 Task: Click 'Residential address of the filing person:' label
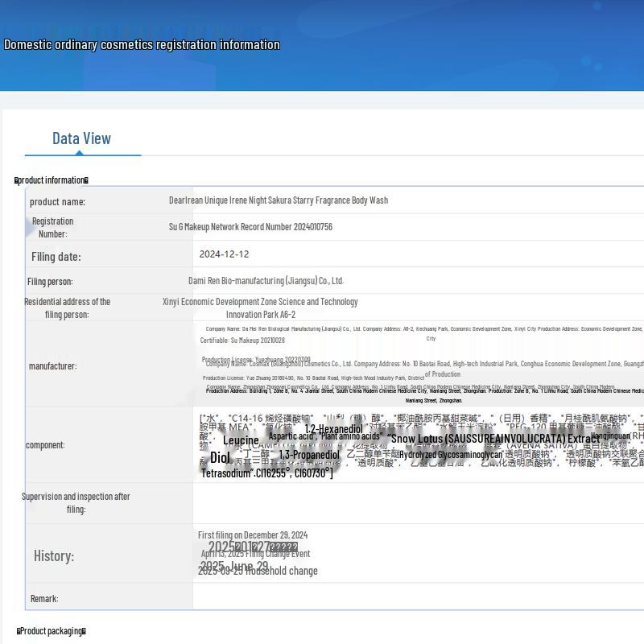coord(68,308)
